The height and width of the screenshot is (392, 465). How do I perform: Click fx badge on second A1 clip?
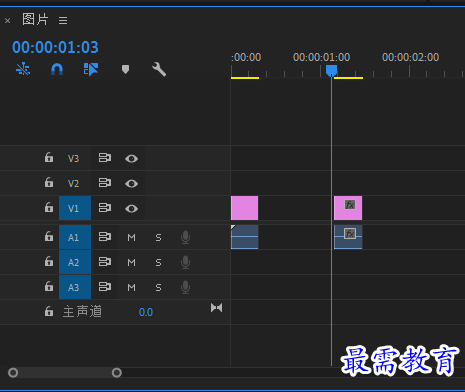(350, 233)
